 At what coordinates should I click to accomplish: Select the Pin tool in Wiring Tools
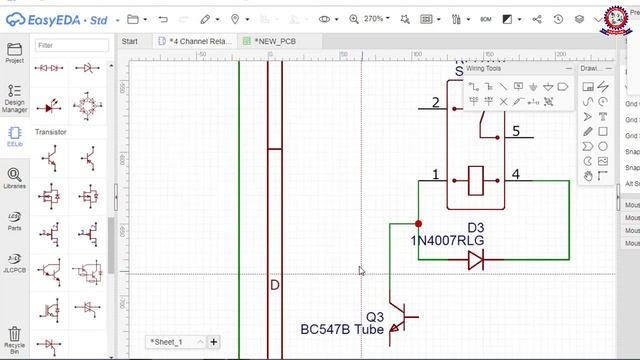click(x=533, y=102)
